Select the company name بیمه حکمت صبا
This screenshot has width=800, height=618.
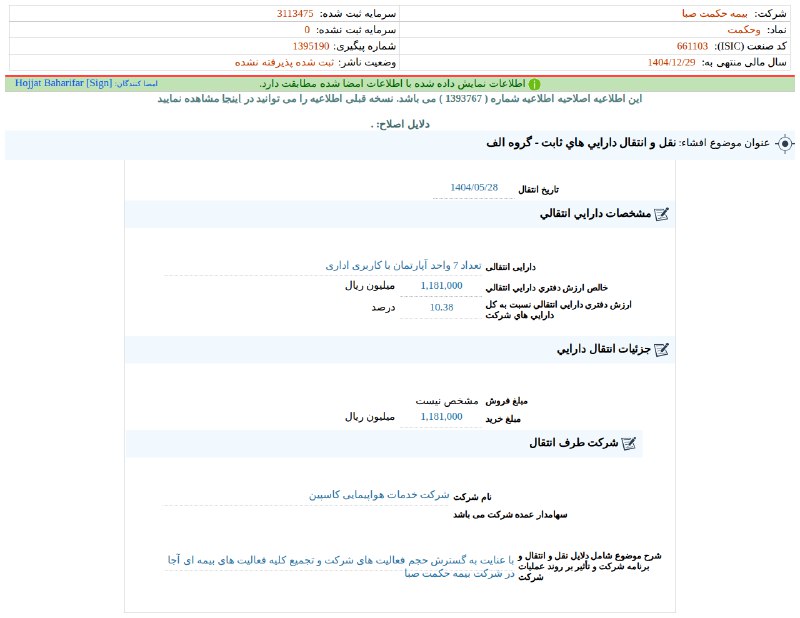click(714, 14)
